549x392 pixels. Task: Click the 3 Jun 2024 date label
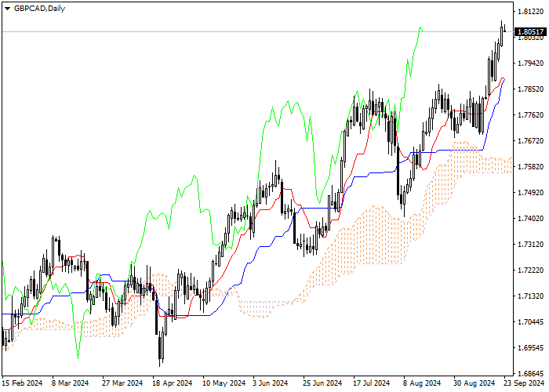[x=271, y=383]
